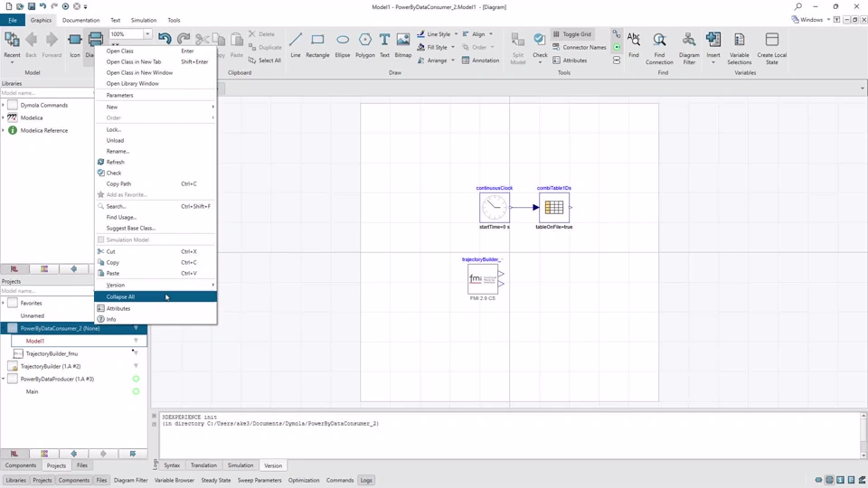Viewport: 868px width, 488px height.
Task: Click the continuousClock component in diagram
Action: (x=495, y=208)
